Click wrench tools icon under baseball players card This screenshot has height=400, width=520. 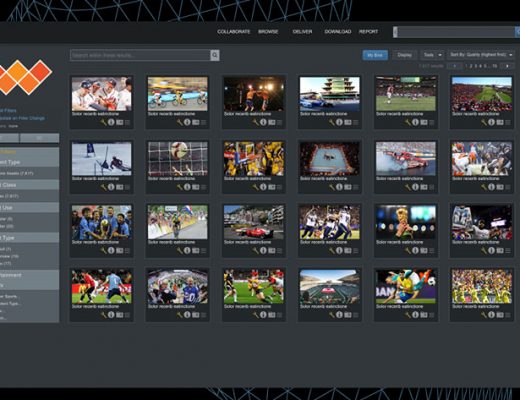coord(104,122)
